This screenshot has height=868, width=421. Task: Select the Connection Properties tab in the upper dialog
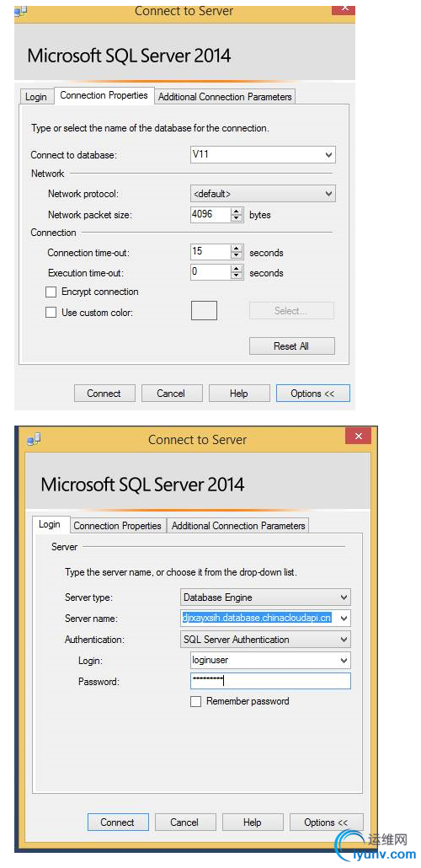(x=104, y=95)
